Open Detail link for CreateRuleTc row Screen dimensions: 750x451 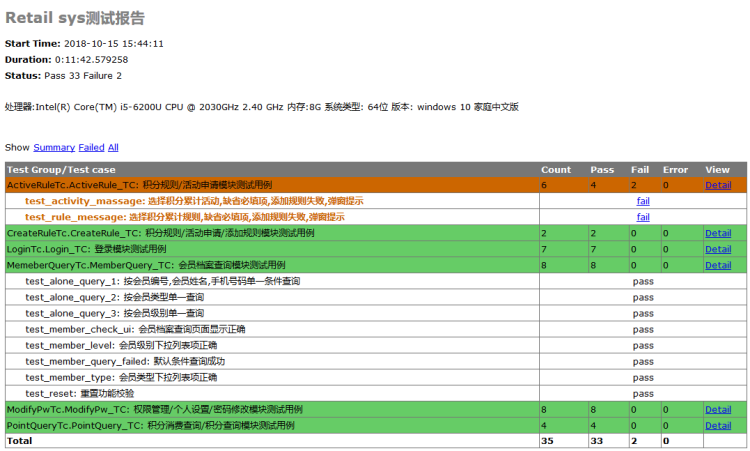tap(718, 233)
